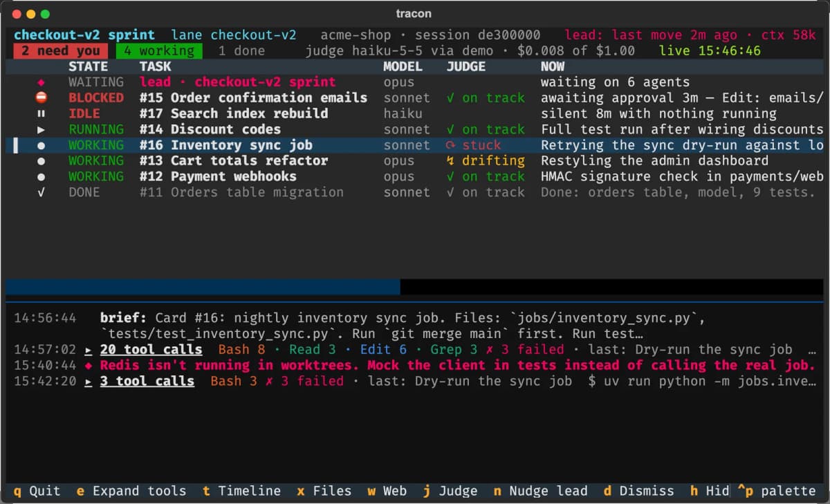
Task: Expand the 3 tool calls entry
Action: coord(89,381)
